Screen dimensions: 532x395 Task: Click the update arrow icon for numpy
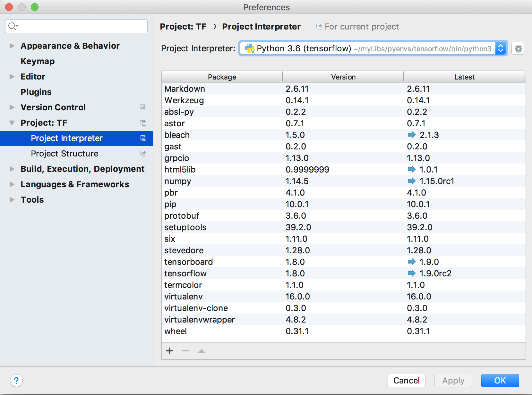pos(412,181)
